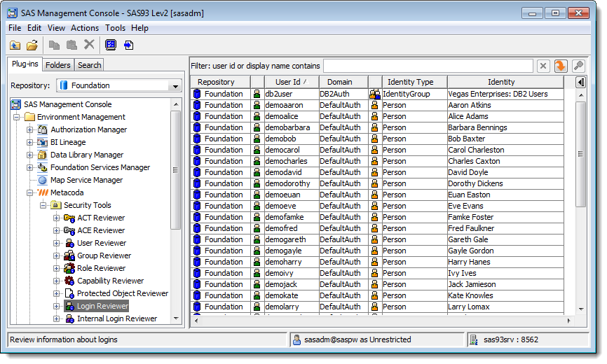The width and height of the screenshot is (607, 364).
Task: Sort by the Identity Type column header
Action: click(x=415, y=82)
